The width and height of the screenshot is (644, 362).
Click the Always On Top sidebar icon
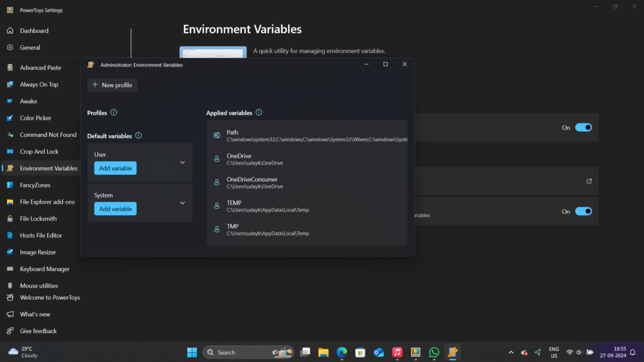10,85
